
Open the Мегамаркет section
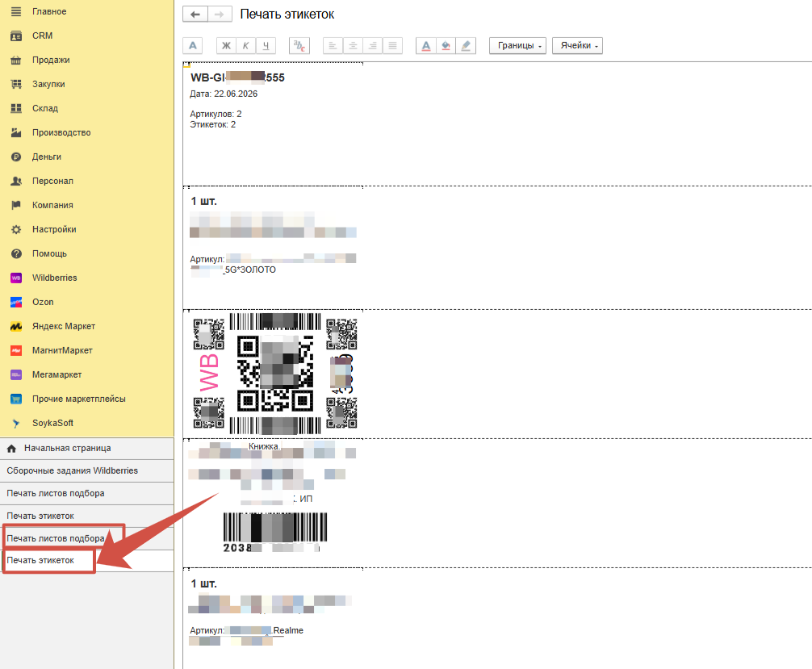pyautogui.click(x=87, y=374)
